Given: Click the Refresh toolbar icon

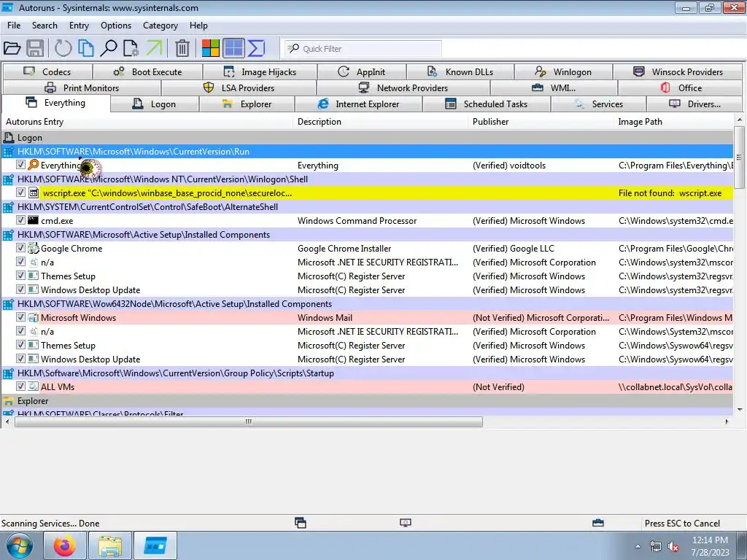Looking at the screenshot, I should pos(63,49).
